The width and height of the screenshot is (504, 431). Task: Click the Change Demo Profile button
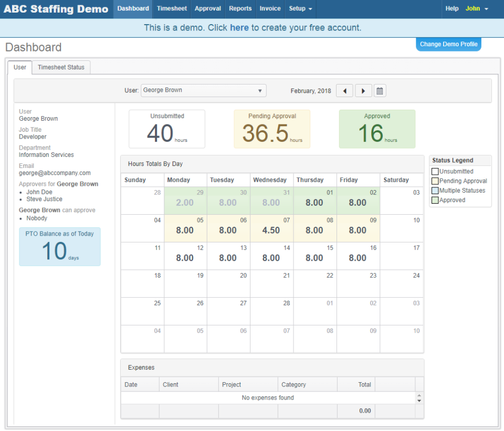point(448,44)
